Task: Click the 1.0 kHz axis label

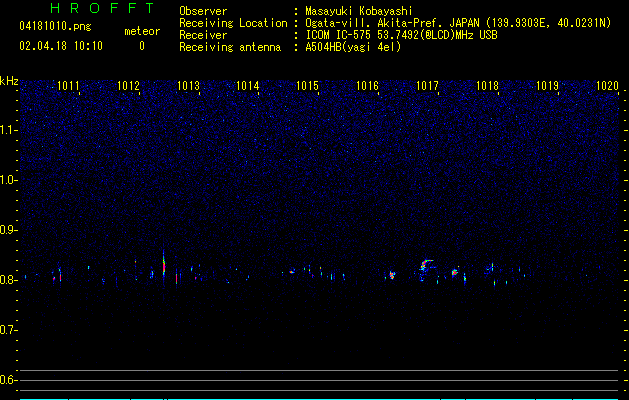Action: (x=7, y=180)
